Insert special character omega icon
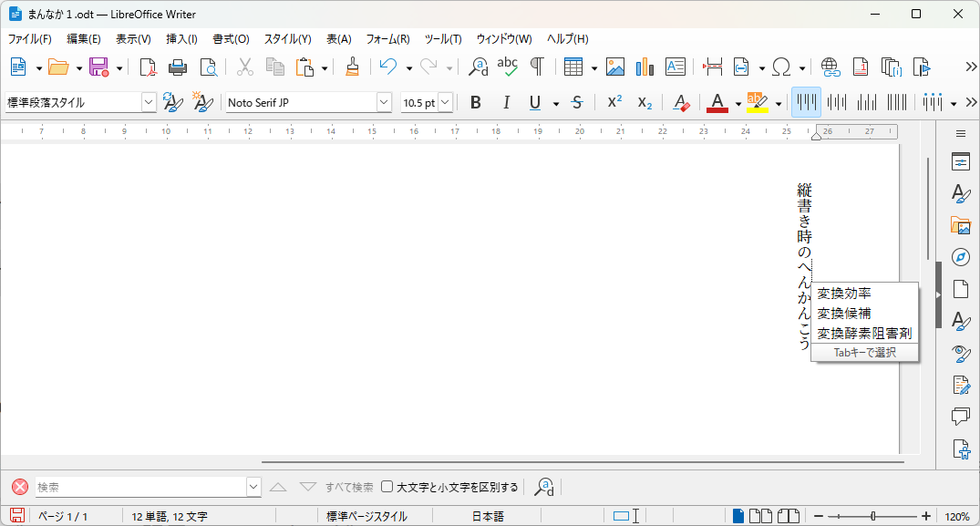This screenshot has width=980, height=526. pos(781,67)
